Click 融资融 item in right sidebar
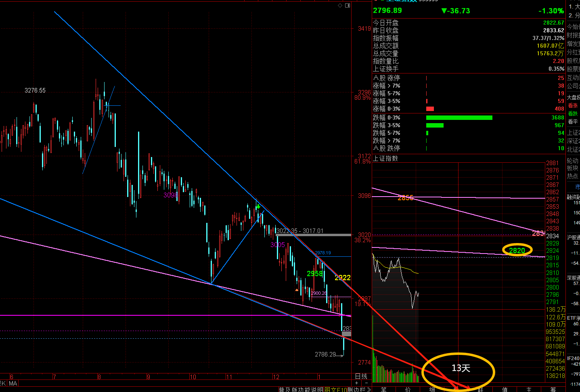 click(573, 197)
